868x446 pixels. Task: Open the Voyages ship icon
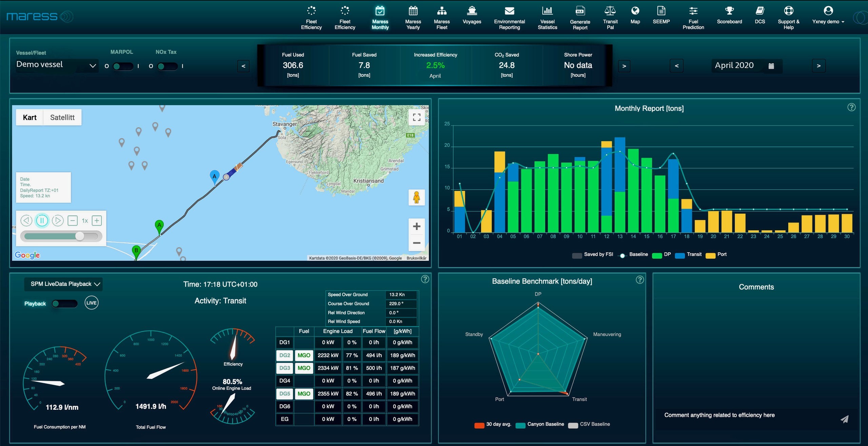[x=472, y=11]
